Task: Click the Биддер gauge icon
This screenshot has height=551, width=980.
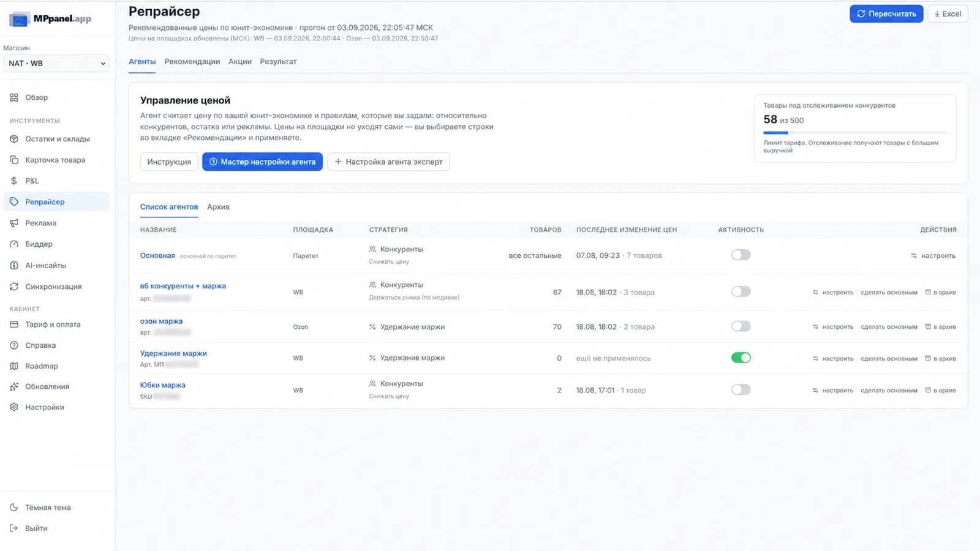Action: coord(14,244)
